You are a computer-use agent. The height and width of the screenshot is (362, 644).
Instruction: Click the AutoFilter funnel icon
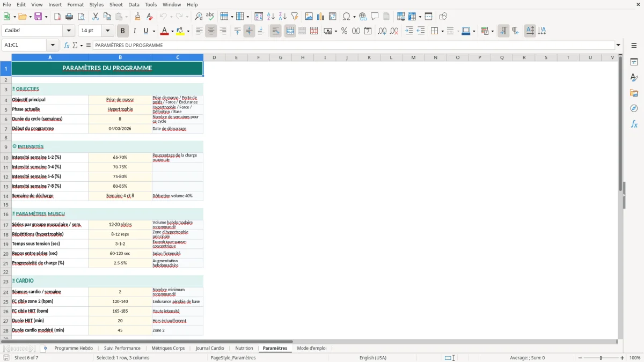coord(294,17)
